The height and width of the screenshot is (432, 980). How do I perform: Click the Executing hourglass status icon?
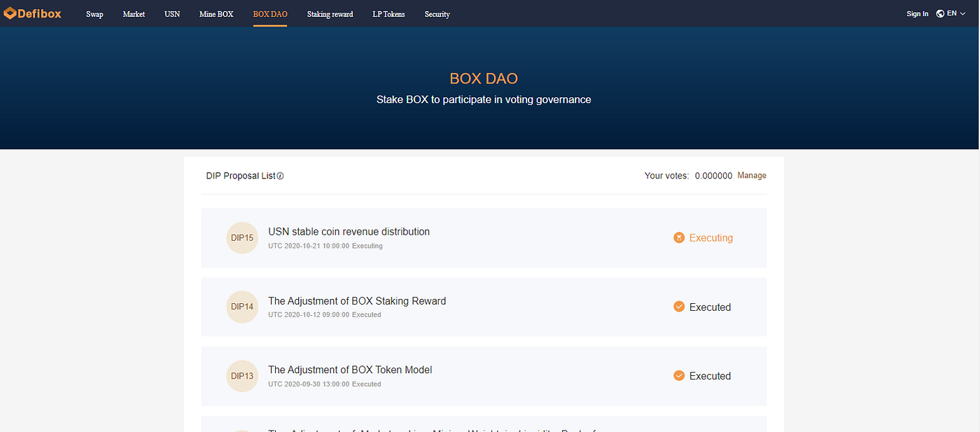coord(678,237)
